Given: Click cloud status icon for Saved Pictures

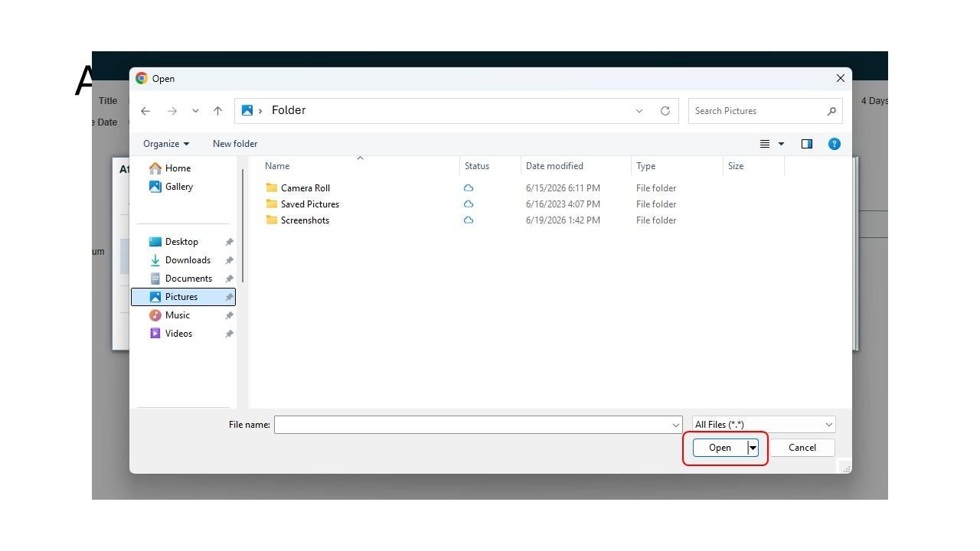Looking at the screenshot, I should pyautogui.click(x=469, y=204).
